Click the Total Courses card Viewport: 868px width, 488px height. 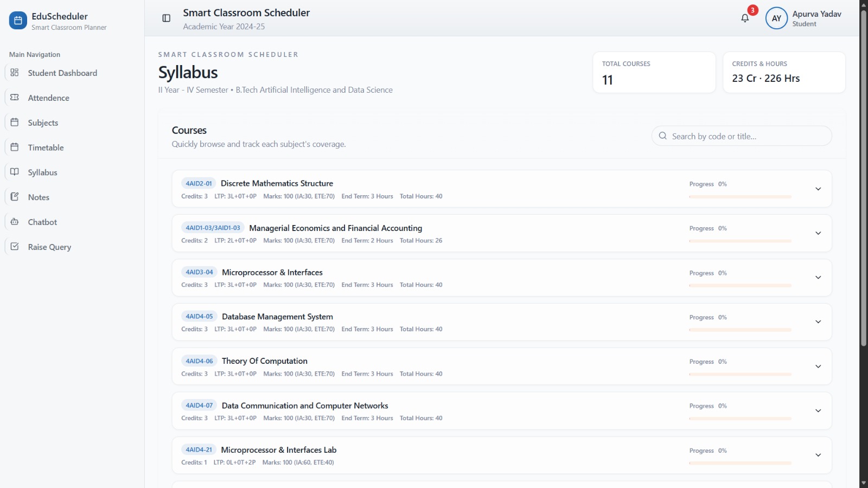pos(654,73)
